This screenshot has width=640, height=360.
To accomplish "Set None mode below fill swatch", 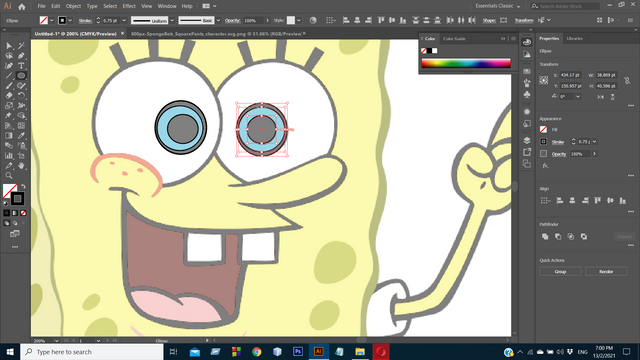I will (x=23, y=213).
